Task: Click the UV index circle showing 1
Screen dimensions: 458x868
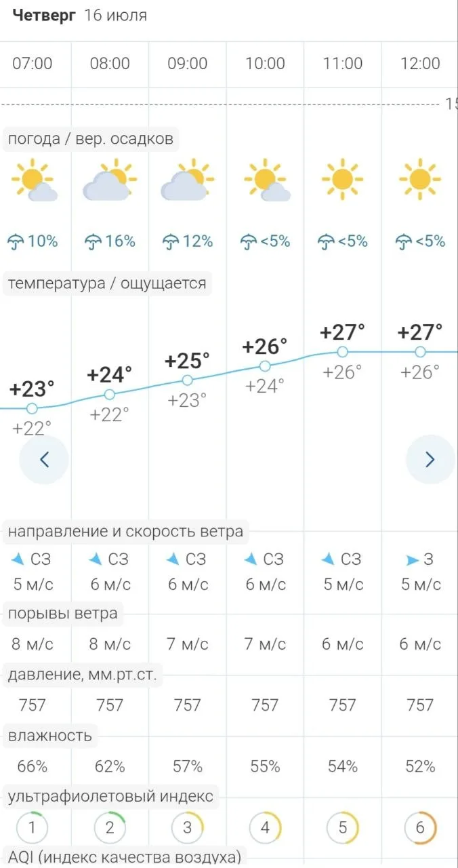Action: click(x=32, y=828)
